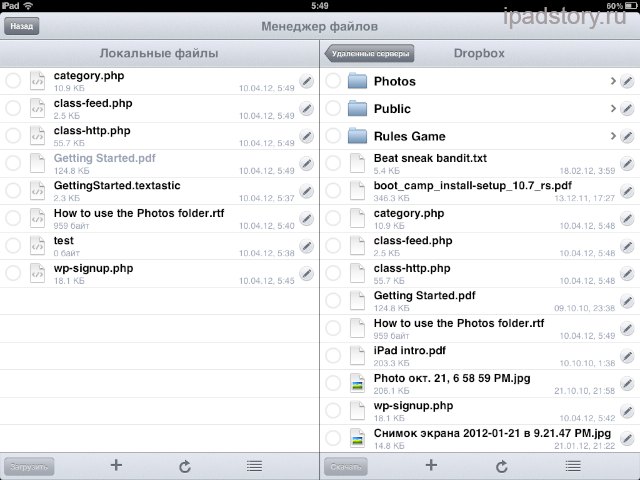Viewport: 640px width, 480px height.
Task: Tap the edit pencil for local wp-signup.php
Action: 307,274
